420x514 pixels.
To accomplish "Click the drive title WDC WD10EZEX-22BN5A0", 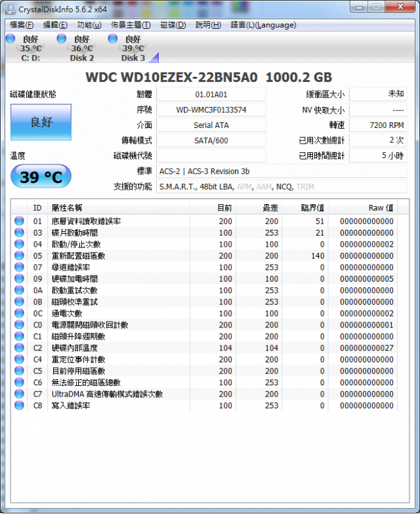I will coord(172,77).
